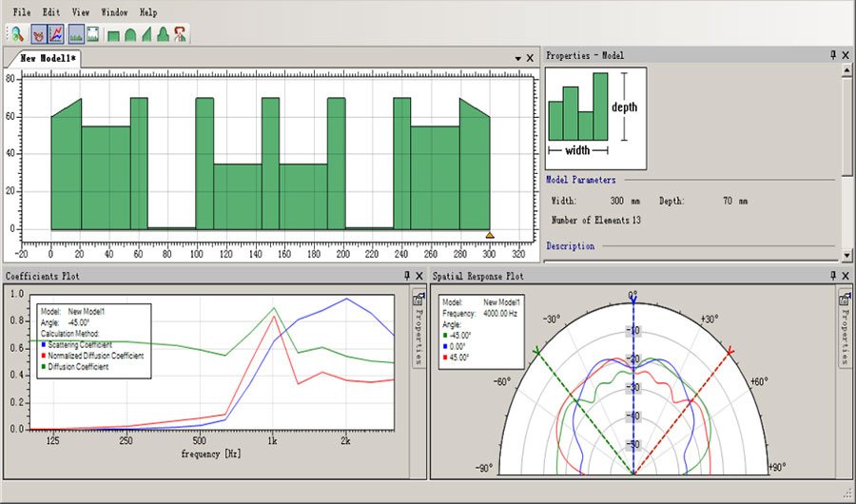Select the rounded arch element shape tool
This screenshot has height=504, width=856.
(129, 35)
